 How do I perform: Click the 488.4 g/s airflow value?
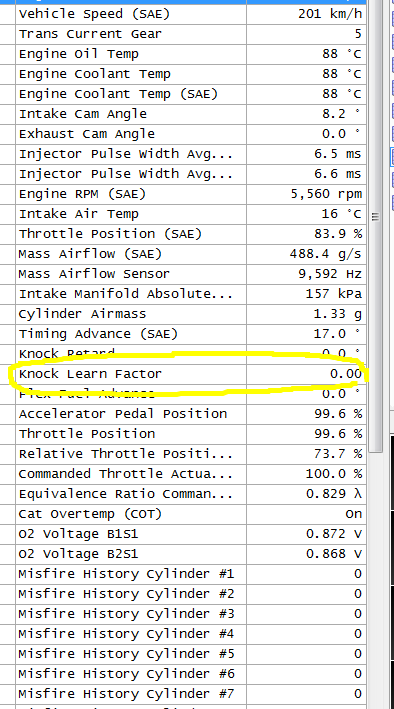coord(326,254)
